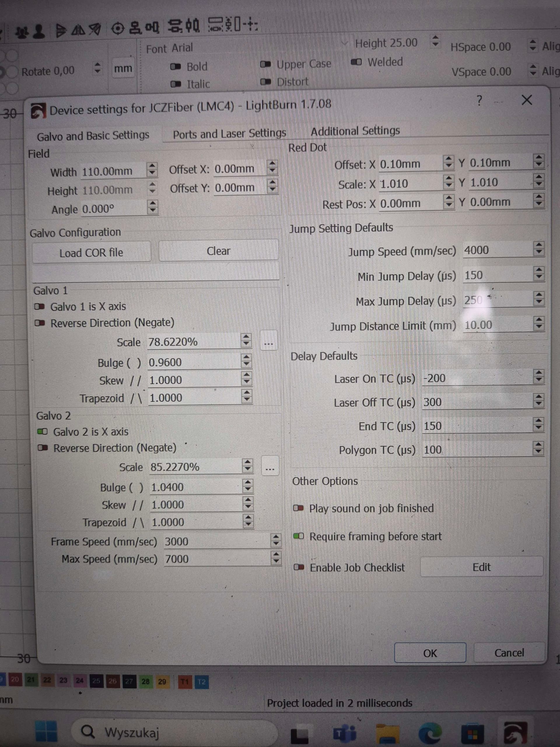Disable 'Galvo 2 is X axis' switch

43,432
